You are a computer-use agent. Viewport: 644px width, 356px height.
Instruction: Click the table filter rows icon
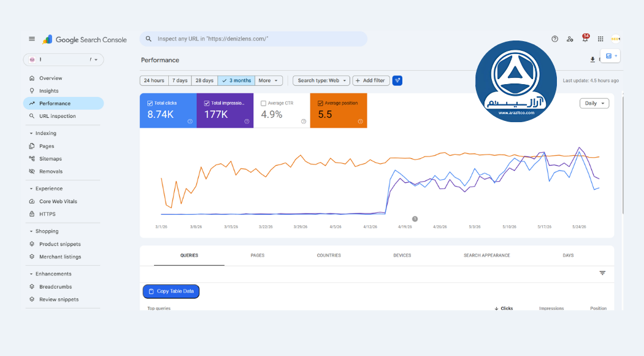point(602,273)
